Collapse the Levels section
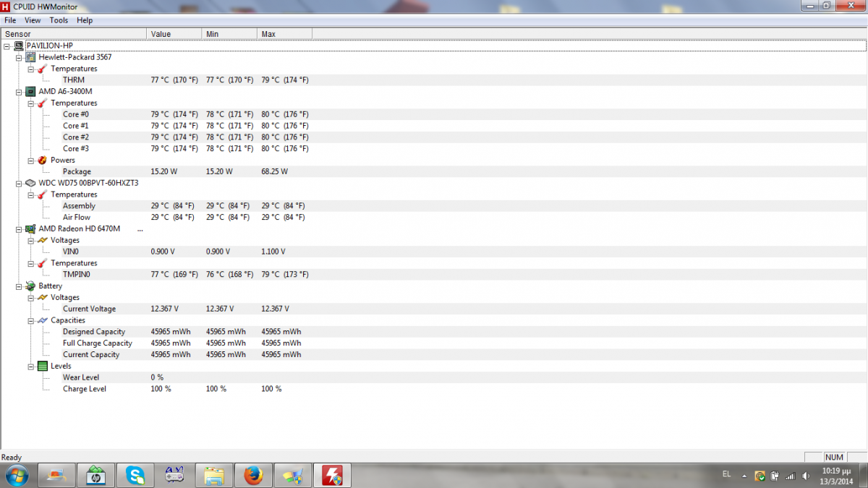The image size is (868, 488). (30, 367)
